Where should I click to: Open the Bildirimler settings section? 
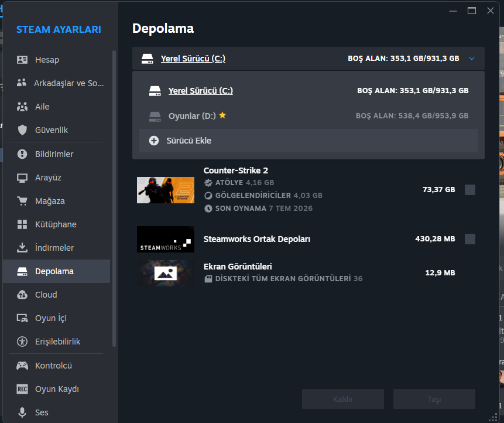(x=56, y=154)
